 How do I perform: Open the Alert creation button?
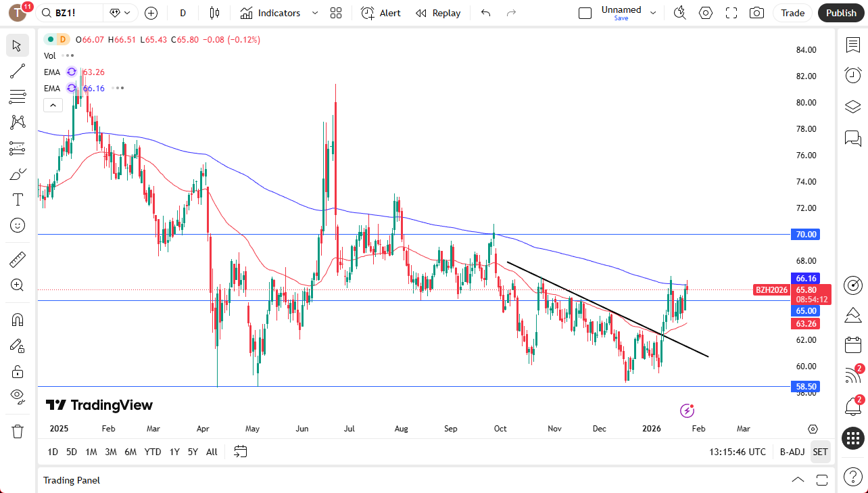coord(381,13)
